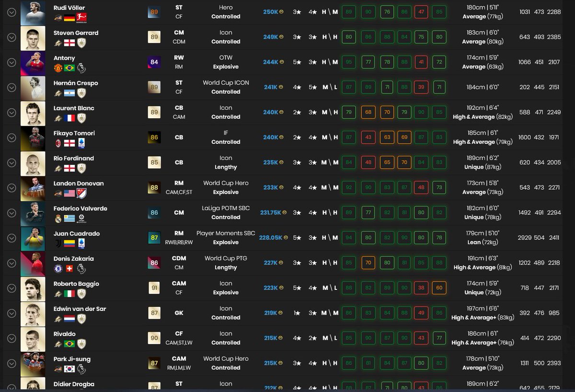
Task: Open the Rio Ferdinand player link
Action: (x=74, y=158)
